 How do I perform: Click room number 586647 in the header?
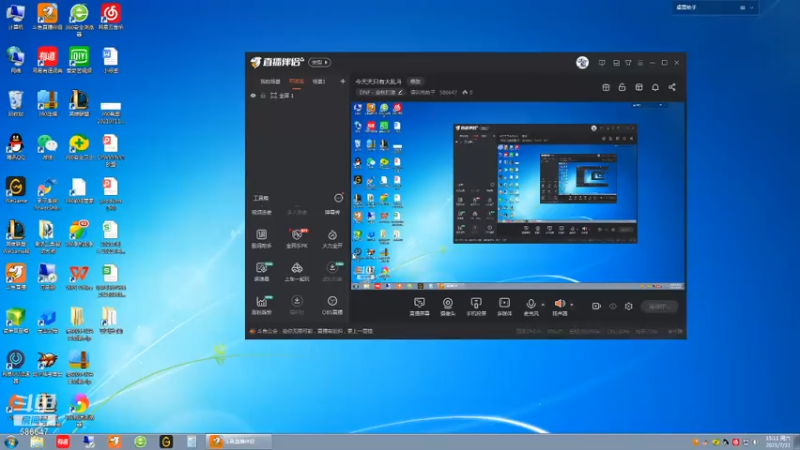(448, 92)
